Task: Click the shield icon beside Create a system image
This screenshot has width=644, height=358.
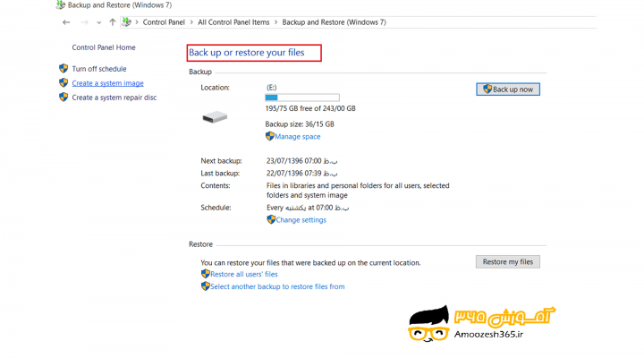Action: [64, 82]
